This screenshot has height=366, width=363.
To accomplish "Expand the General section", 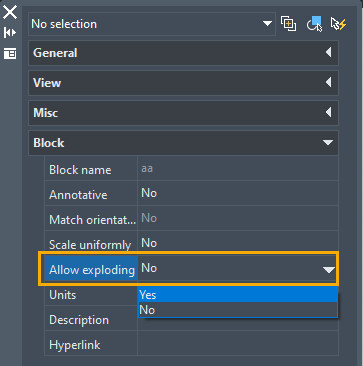I will (x=183, y=53).
